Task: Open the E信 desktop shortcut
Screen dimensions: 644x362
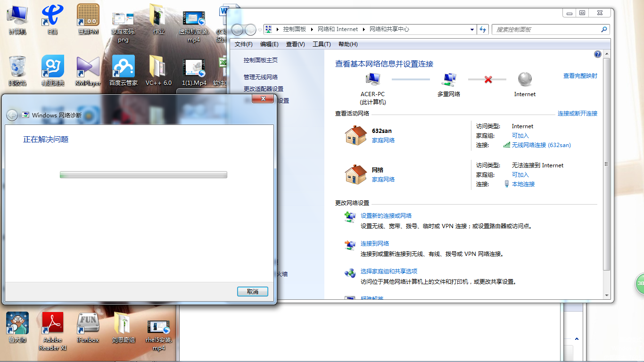Action: tap(52, 20)
